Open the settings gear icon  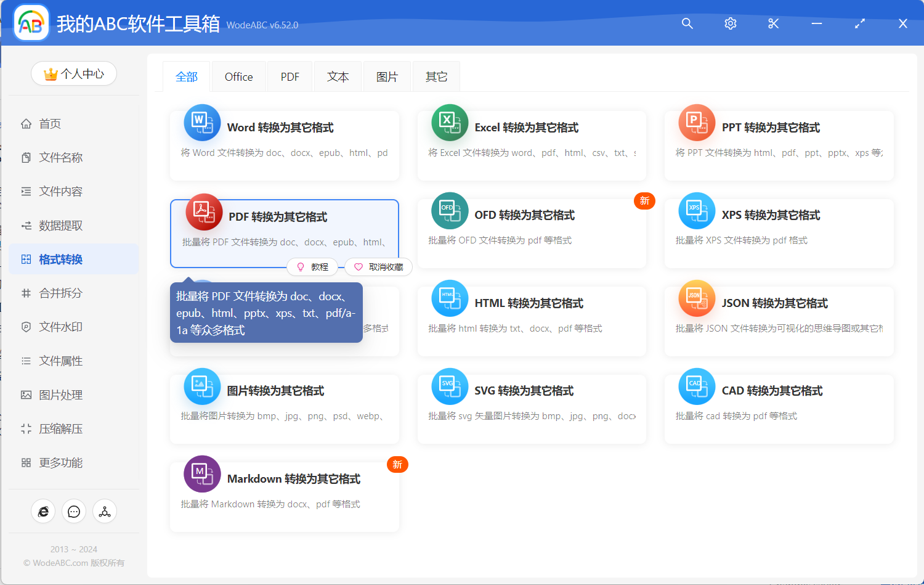(x=730, y=23)
